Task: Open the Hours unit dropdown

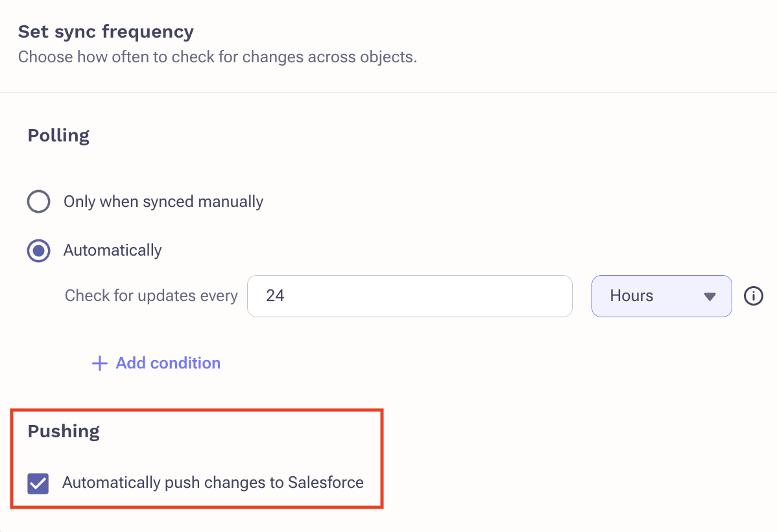Action: pyautogui.click(x=662, y=296)
